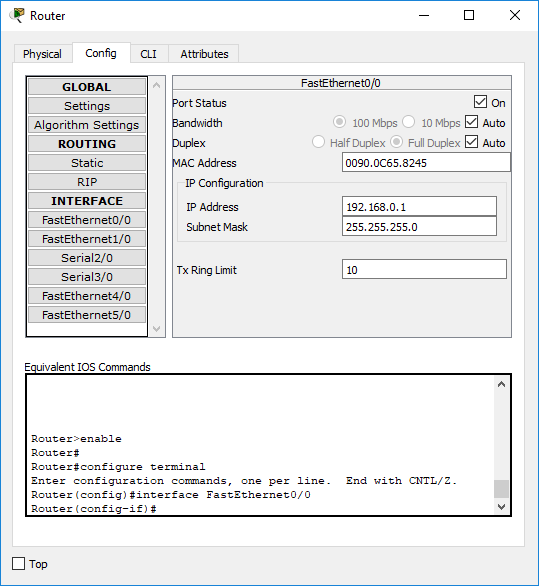Open the GLOBAL section header

87,87
